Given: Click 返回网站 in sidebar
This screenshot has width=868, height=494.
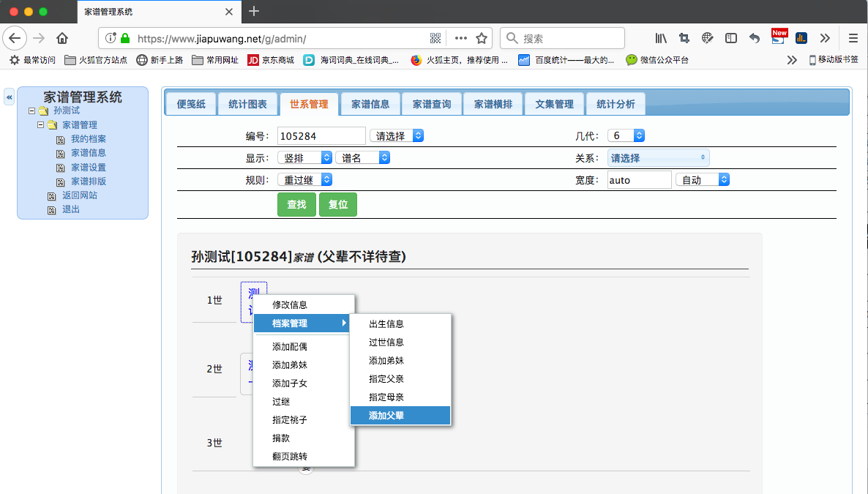Looking at the screenshot, I should point(80,195).
